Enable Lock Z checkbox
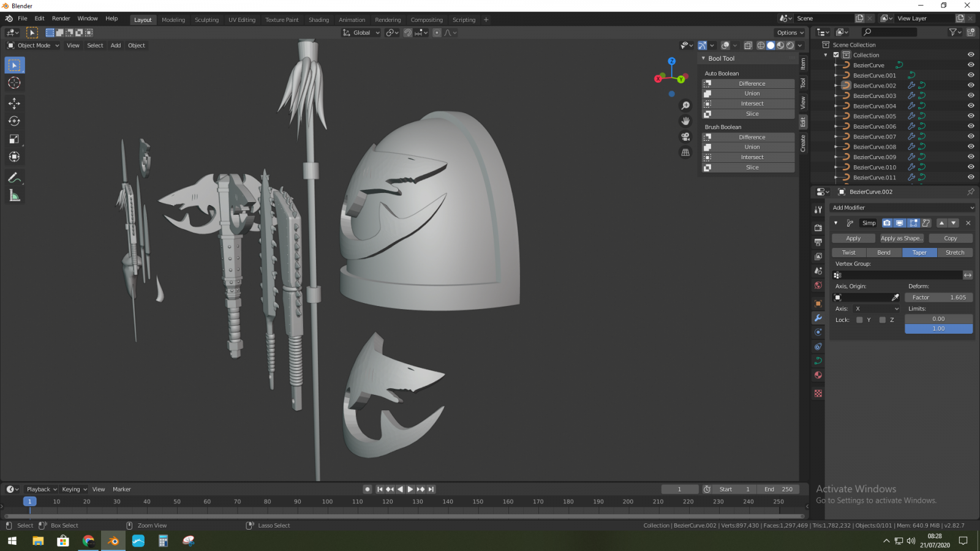 tap(882, 320)
